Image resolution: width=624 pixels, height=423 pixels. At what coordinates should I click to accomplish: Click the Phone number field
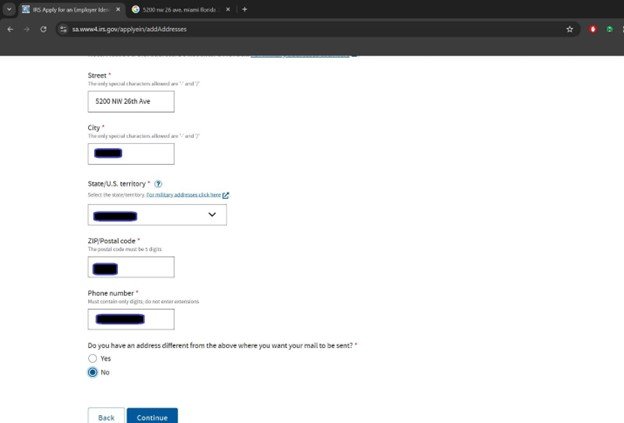coord(131,319)
